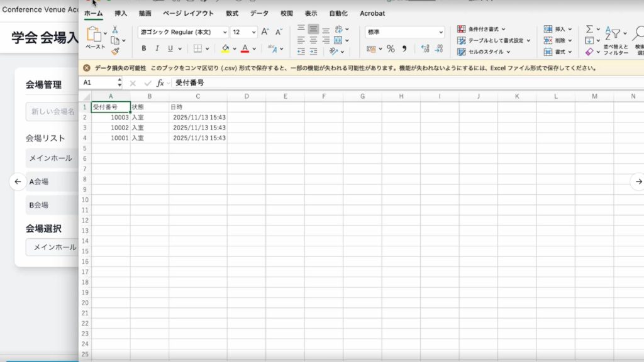Click the Increase Font Size icon
The height and width of the screenshot is (362, 644).
pyautogui.click(x=265, y=32)
